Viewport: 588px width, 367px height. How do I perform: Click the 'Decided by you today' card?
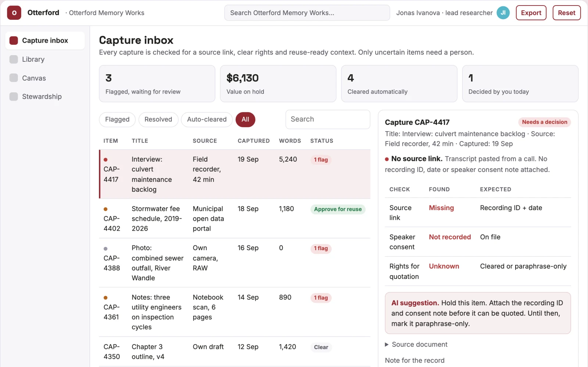pyautogui.click(x=520, y=84)
